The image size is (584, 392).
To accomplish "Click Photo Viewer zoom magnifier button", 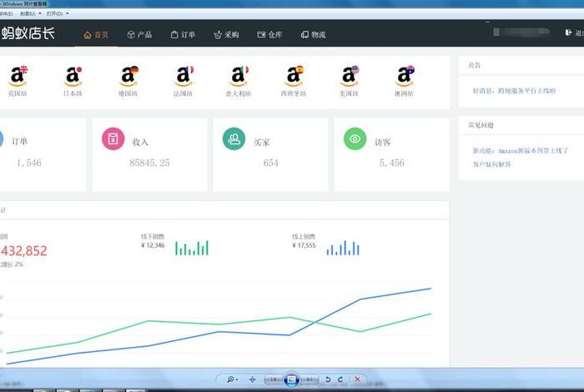I will tap(232, 379).
